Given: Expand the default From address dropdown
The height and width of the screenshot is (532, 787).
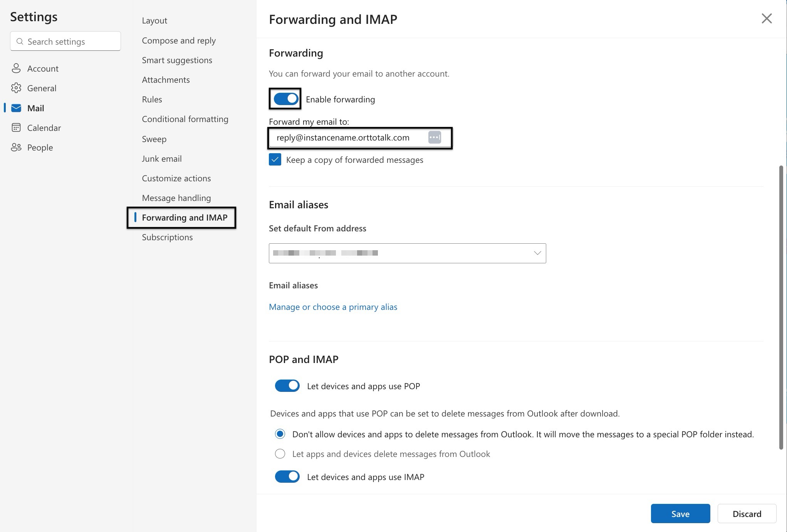Looking at the screenshot, I should [x=537, y=253].
